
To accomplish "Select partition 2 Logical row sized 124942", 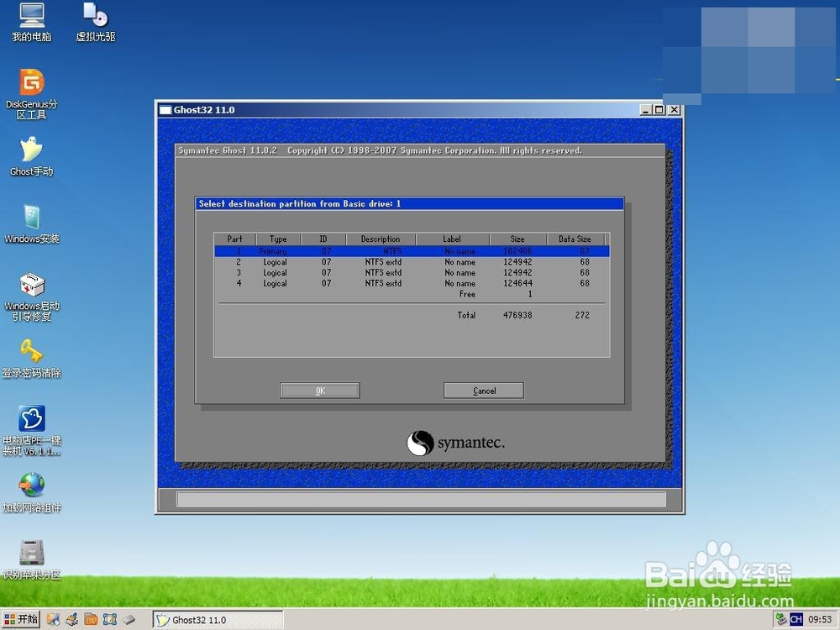I will coord(412,262).
